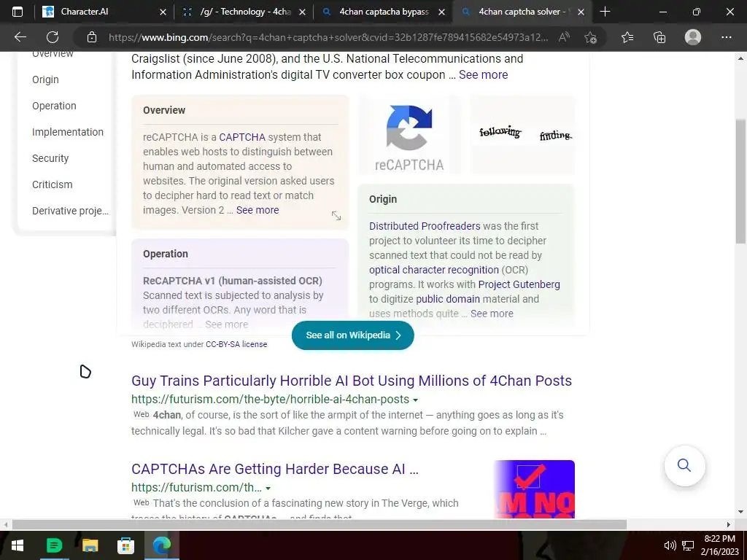The height and width of the screenshot is (560, 747).
Task: Open the Collections icon
Action: pyautogui.click(x=659, y=37)
